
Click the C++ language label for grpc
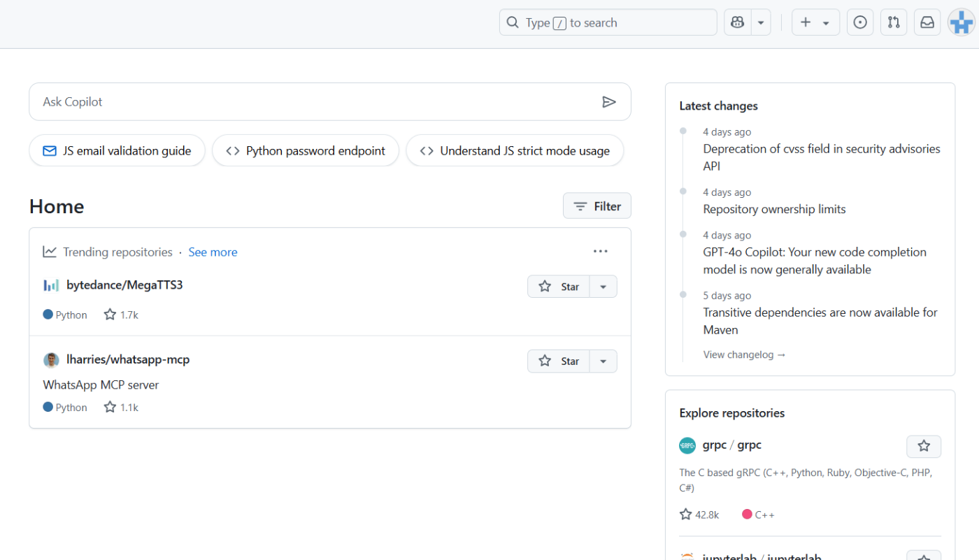(x=758, y=515)
